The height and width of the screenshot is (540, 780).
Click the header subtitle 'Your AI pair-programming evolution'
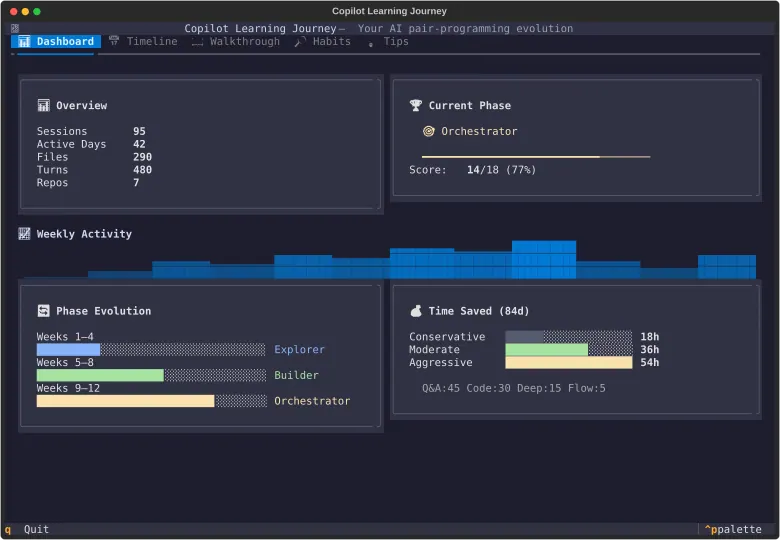click(465, 28)
